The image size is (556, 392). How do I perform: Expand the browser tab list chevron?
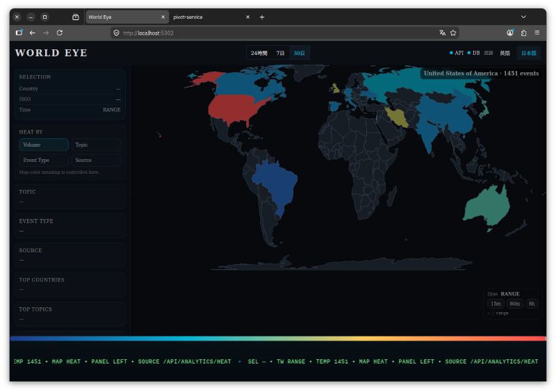pos(523,17)
